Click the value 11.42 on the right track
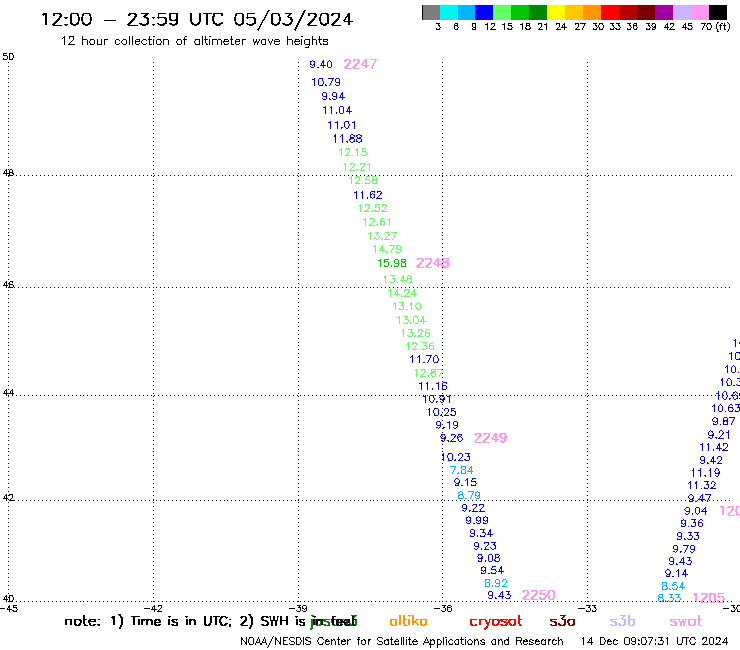This screenshot has width=740, height=650. click(x=714, y=447)
